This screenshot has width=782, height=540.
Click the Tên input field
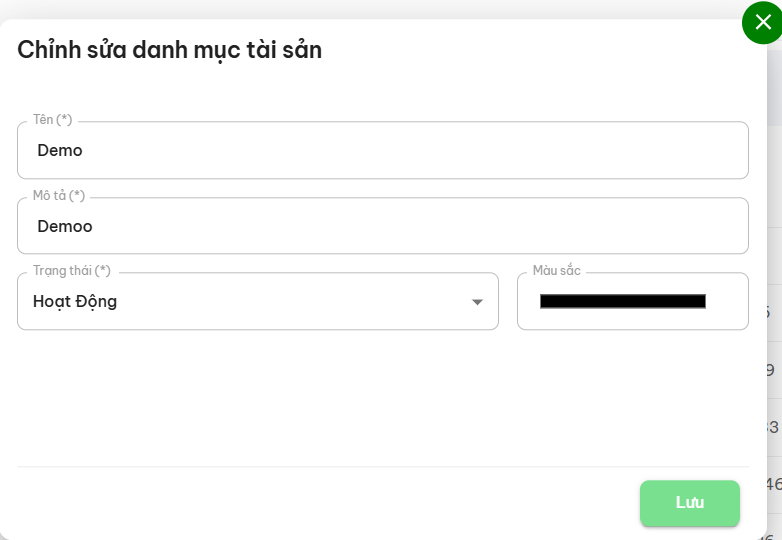[x=382, y=151]
